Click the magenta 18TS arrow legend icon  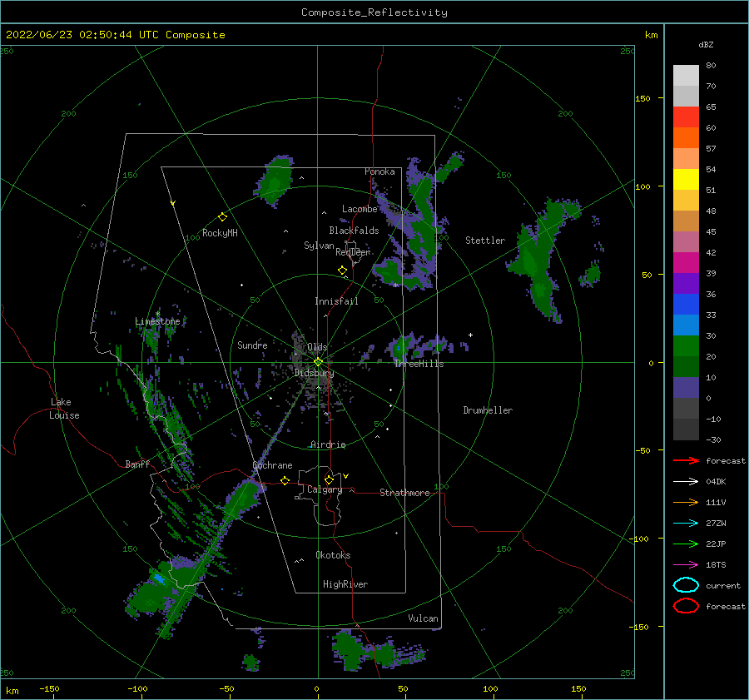click(x=686, y=565)
